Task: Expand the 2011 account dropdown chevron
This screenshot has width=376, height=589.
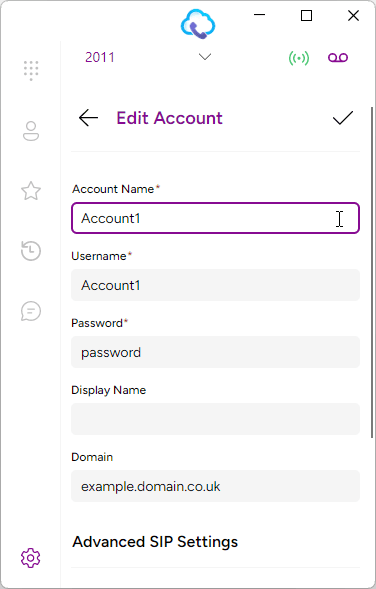Action: point(205,57)
